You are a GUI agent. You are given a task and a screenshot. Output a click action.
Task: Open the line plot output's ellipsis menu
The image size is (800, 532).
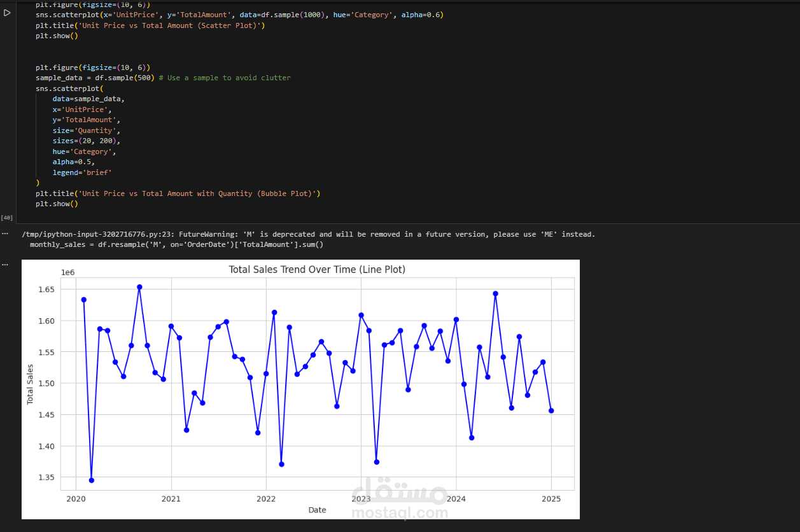(x=4, y=264)
